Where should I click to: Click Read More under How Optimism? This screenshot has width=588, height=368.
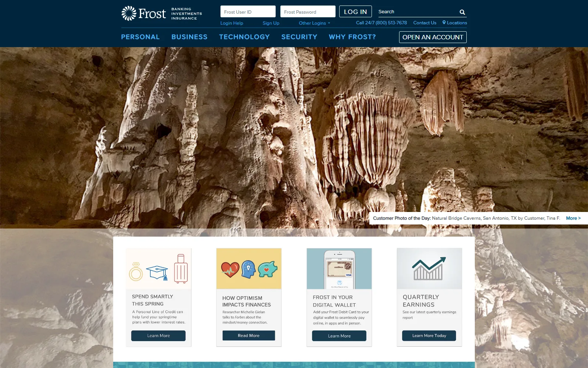(249, 336)
